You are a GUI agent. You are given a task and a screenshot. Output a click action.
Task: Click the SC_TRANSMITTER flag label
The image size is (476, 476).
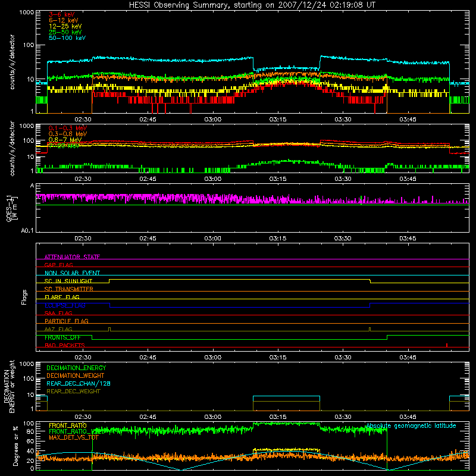(x=68, y=289)
